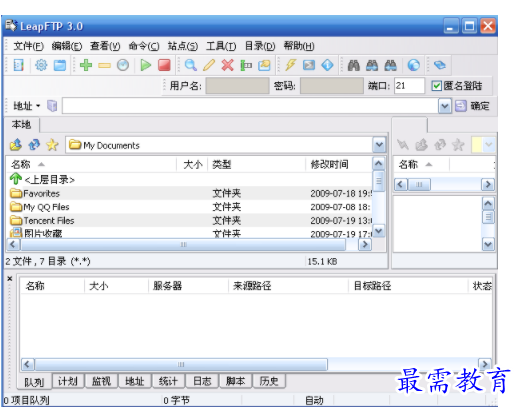Screen dimensions: 519x412
Task: Click the address bar cube icon
Action: click(52, 106)
